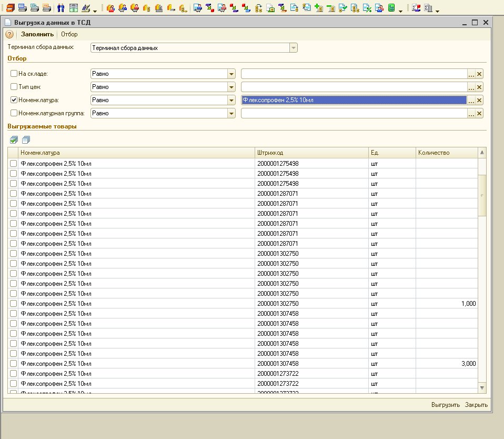Click the binoculars search icon in toolbar
This screenshot has width=504, height=439.
(x=61, y=8)
